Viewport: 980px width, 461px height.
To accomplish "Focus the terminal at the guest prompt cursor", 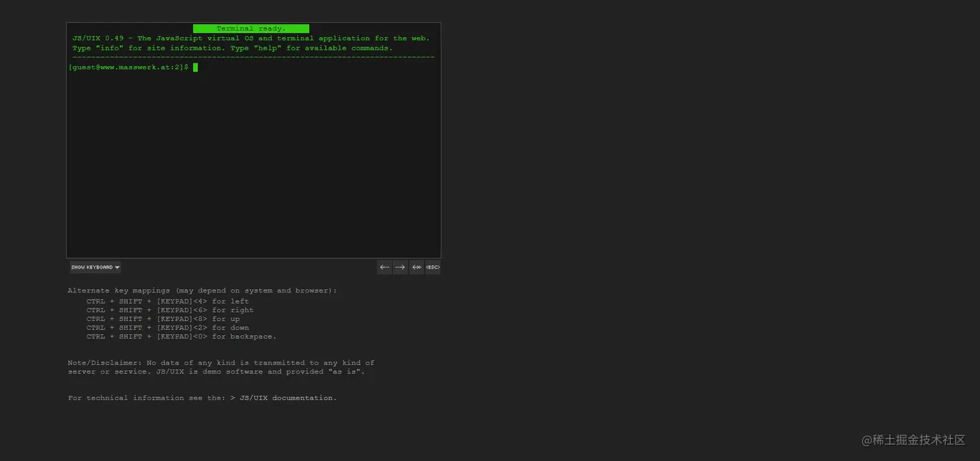I will (195, 67).
